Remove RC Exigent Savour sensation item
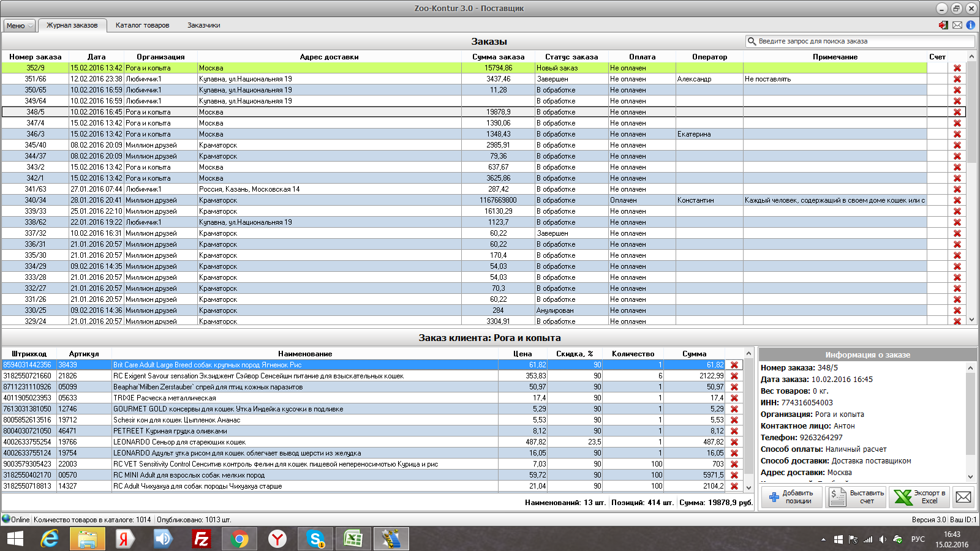980x551 pixels. pos(734,376)
